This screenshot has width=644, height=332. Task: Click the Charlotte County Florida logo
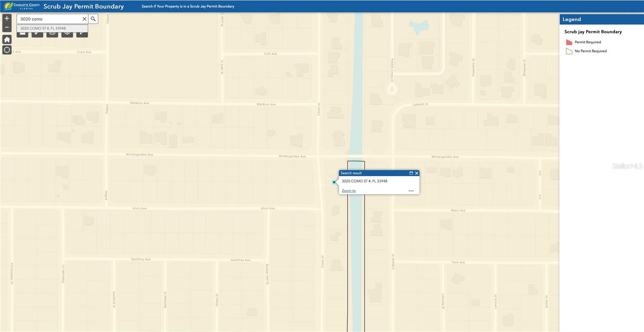tap(22, 6)
